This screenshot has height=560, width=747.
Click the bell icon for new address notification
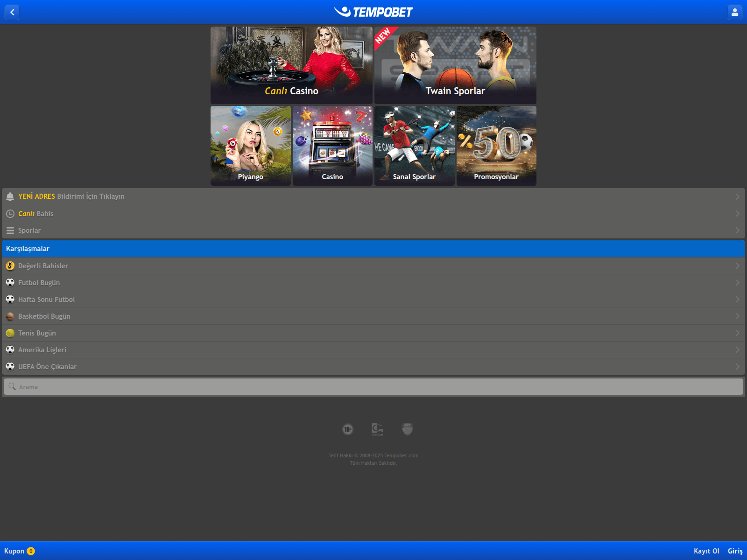(10, 196)
